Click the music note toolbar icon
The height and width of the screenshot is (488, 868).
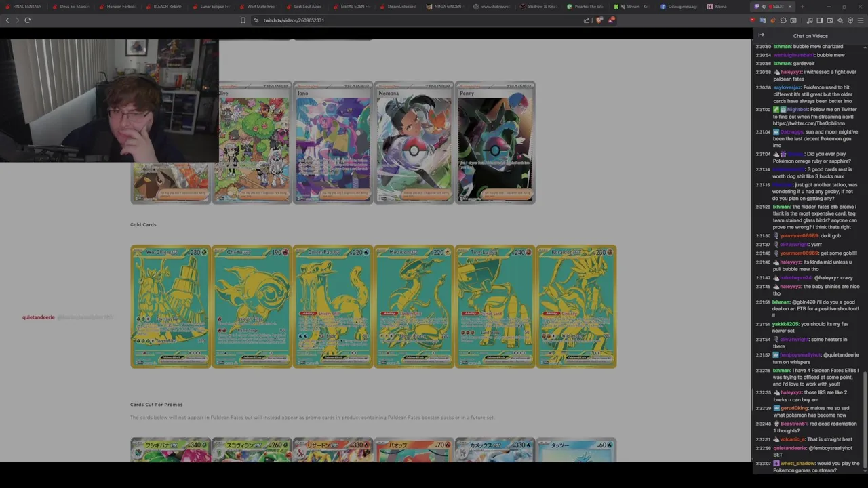[810, 20]
